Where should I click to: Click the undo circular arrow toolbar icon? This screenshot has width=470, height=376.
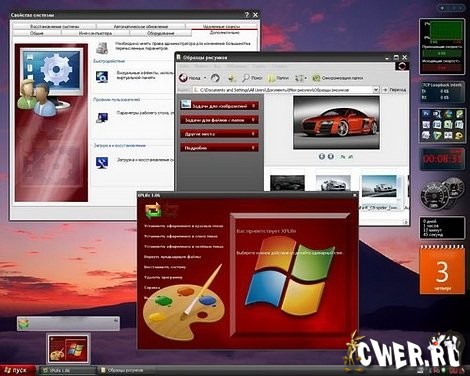click(x=215, y=78)
